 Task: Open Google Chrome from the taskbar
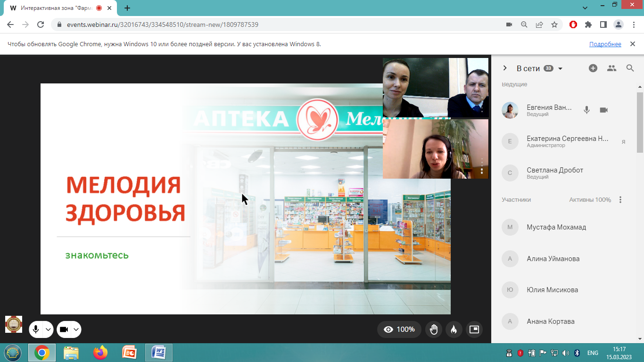coord(42,353)
